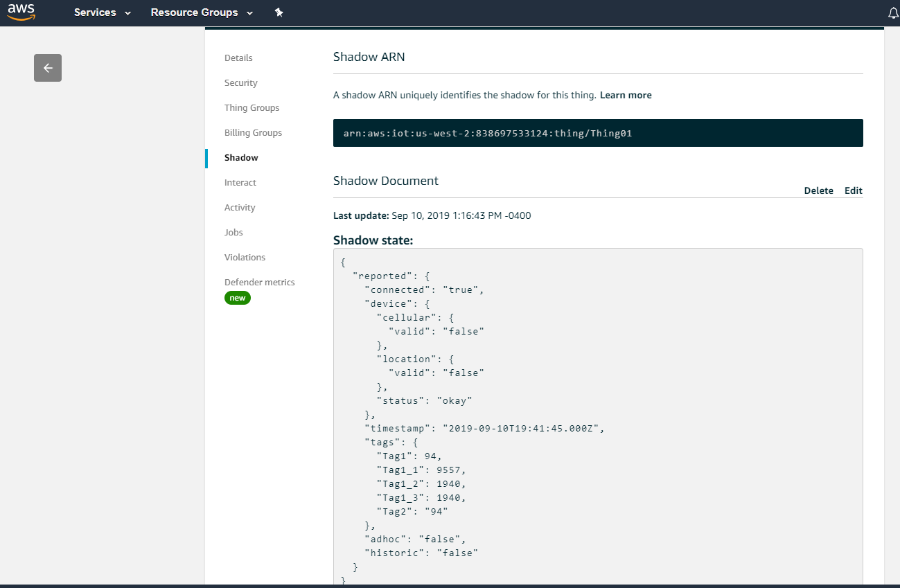This screenshot has height=588, width=900.
Task: Follow the Learn more link
Action: 626,96
